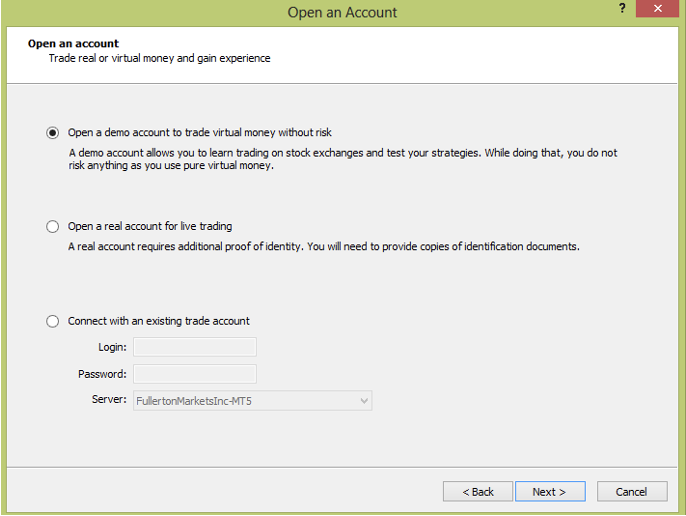The width and height of the screenshot is (686, 516).
Task: Click the help question mark icon
Action: coord(622,8)
